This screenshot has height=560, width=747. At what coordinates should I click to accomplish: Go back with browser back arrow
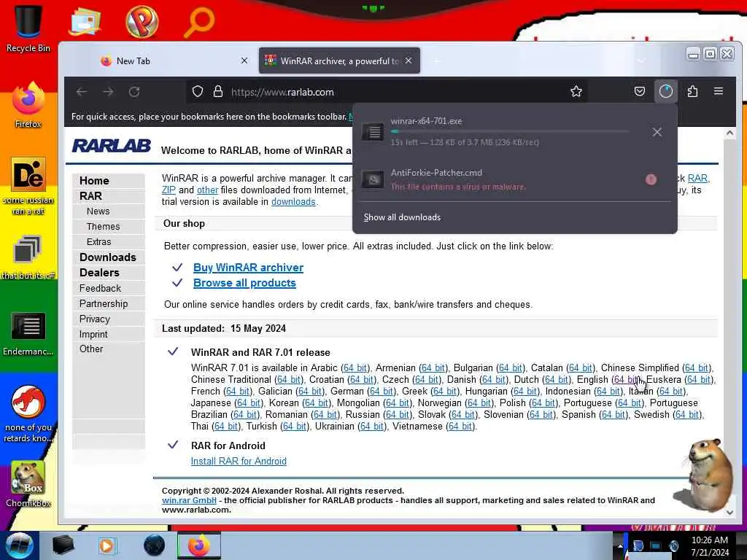click(x=82, y=92)
